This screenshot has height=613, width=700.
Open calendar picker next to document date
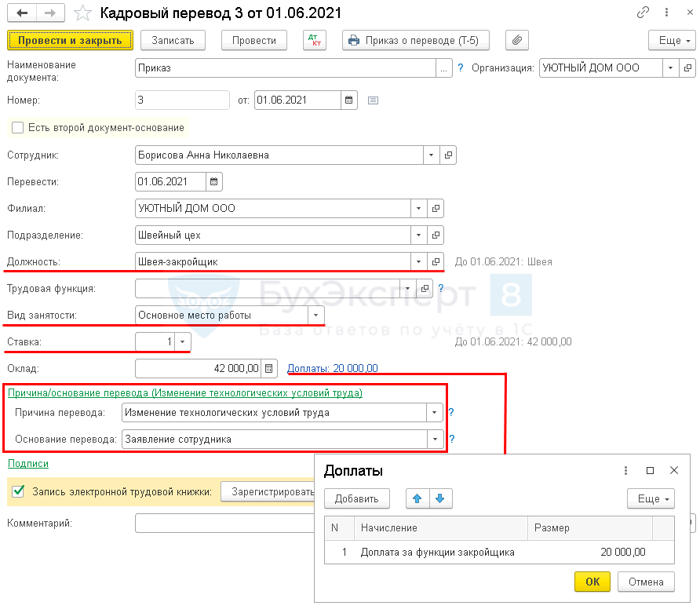coord(349,100)
